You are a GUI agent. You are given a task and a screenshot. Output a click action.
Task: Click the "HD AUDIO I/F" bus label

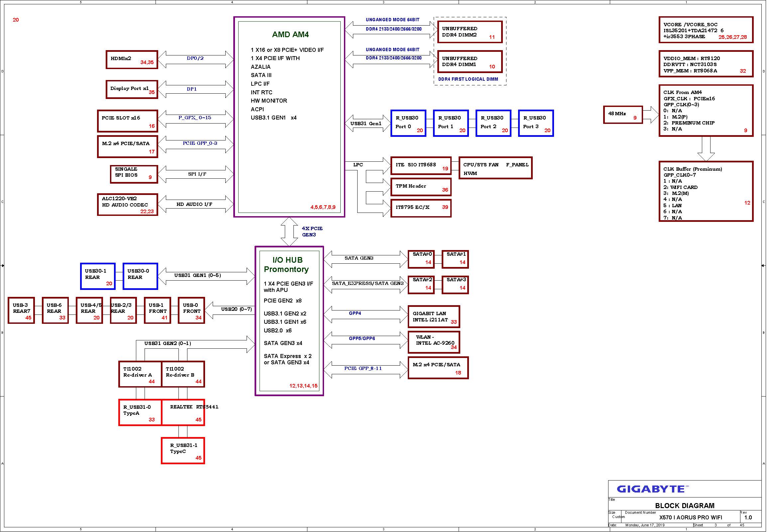click(195, 205)
